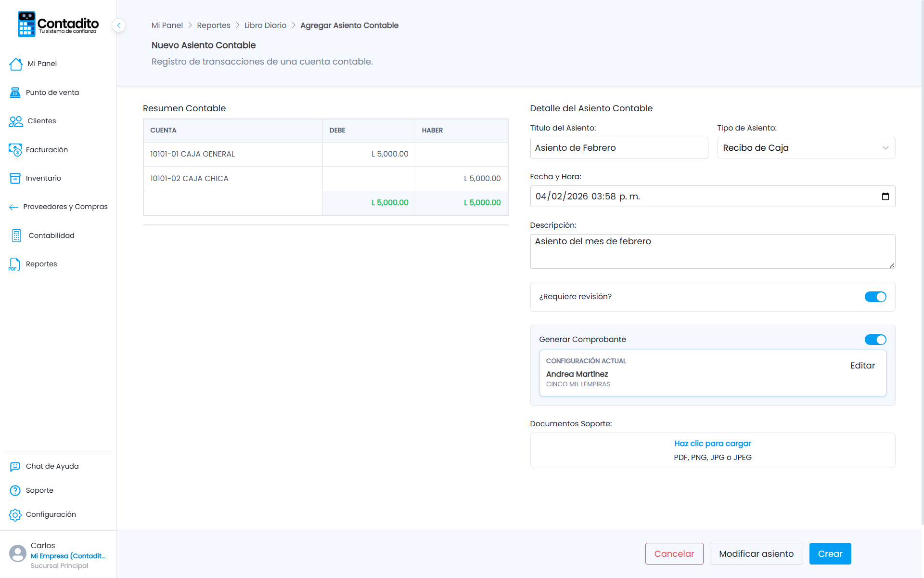Image resolution: width=924 pixels, height=578 pixels.
Task: Collapse the sidebar with the chevron button
Action: point(118,25)
